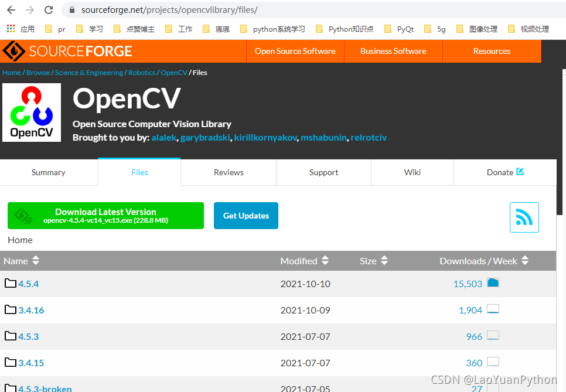Sort files by Downloads / Week arrows
The width and height of the screenshot is (566, 392).
[x=525, y=260]
